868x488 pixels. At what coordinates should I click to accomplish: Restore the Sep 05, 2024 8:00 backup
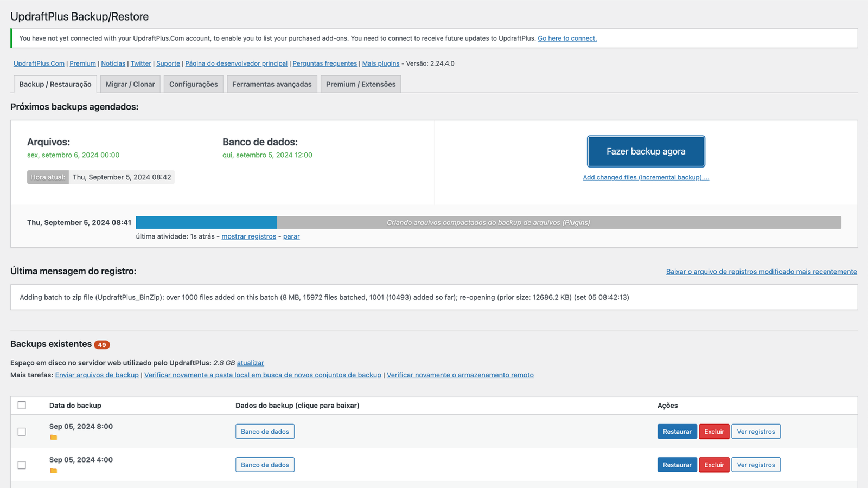click(676, 432)
